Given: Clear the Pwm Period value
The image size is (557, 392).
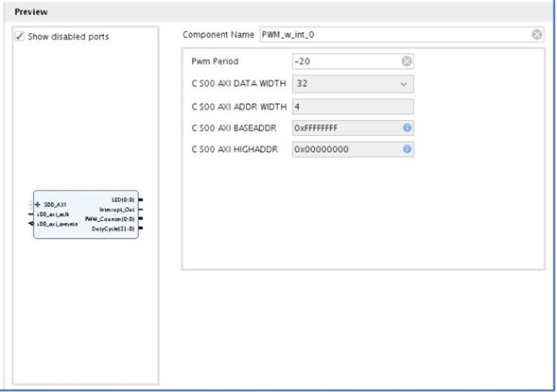Looking at the screenshot, I should pos(407,61).
